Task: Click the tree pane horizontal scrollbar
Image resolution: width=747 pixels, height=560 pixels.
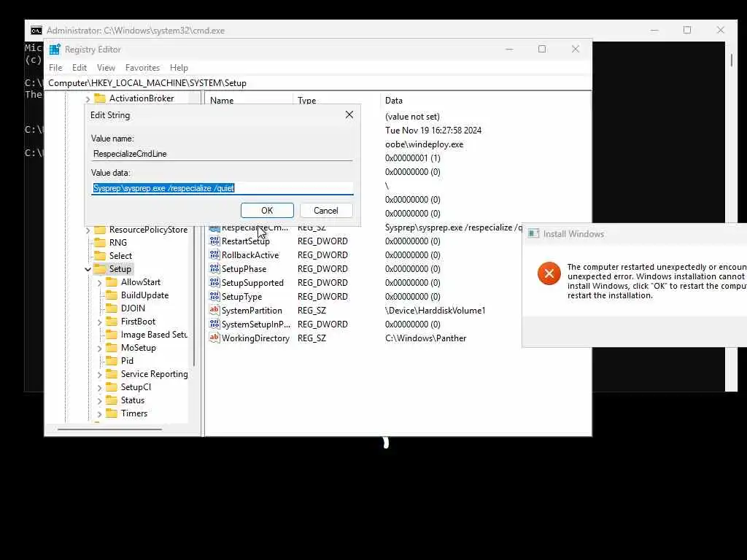Action: tap(109, 429)
